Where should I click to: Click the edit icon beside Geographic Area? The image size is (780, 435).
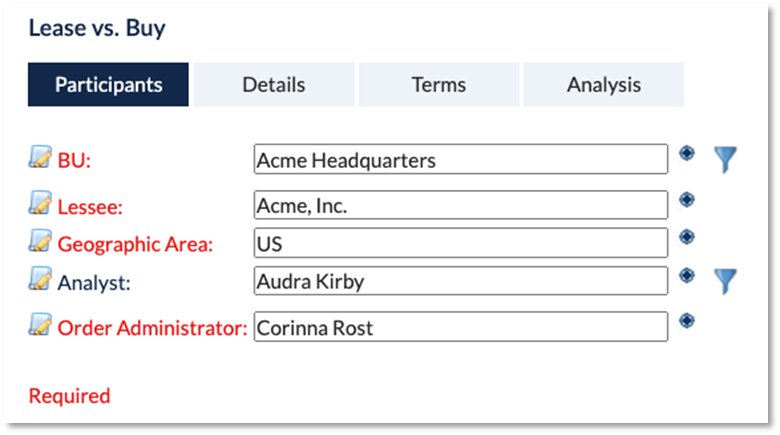40,241
